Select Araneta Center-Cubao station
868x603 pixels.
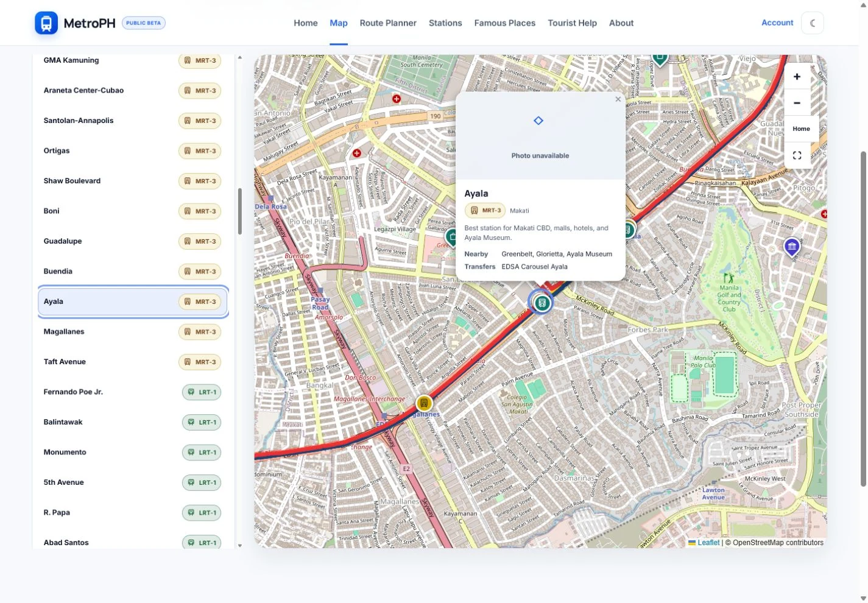[133, 90]
